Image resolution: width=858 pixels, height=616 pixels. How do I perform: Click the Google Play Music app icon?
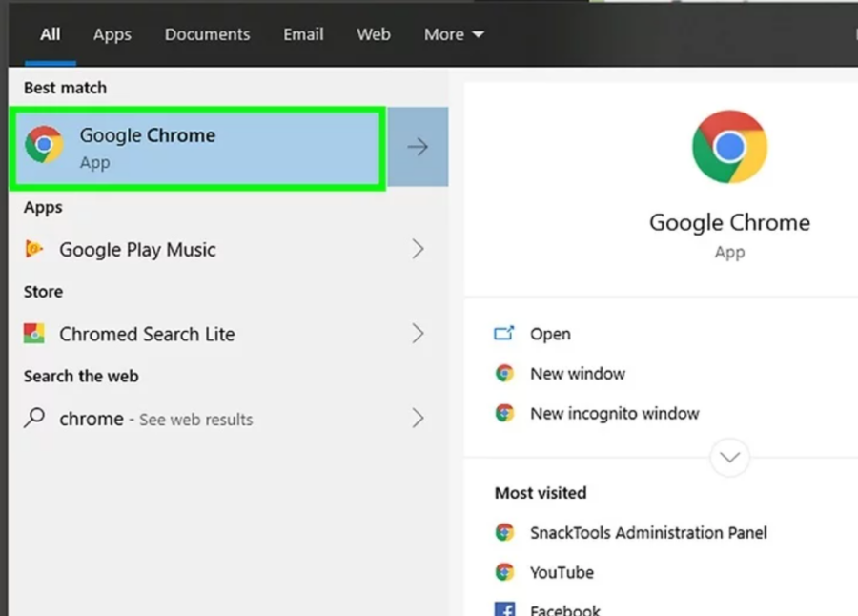pyautogui.click(x=34, y=249)
